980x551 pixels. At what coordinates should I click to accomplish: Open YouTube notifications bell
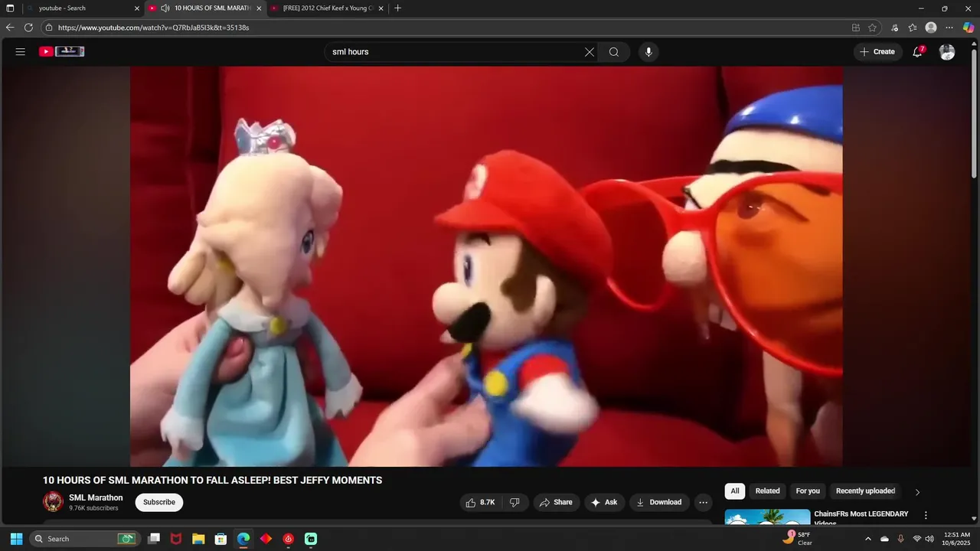pos(918,52)
